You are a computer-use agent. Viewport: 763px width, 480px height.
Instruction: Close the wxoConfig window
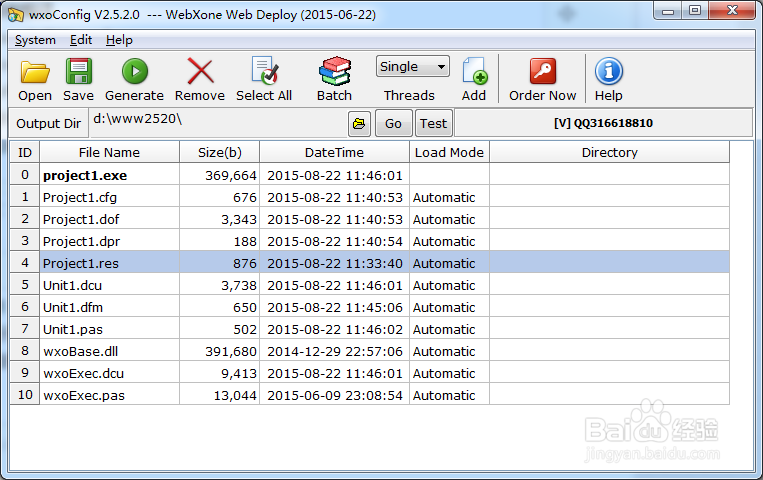click(x=732, y=11)
